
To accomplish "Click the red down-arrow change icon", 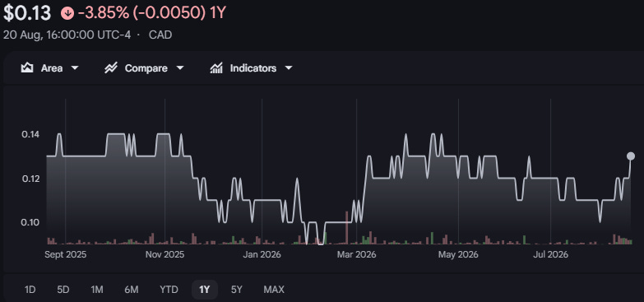I will [x=67, y=13].
